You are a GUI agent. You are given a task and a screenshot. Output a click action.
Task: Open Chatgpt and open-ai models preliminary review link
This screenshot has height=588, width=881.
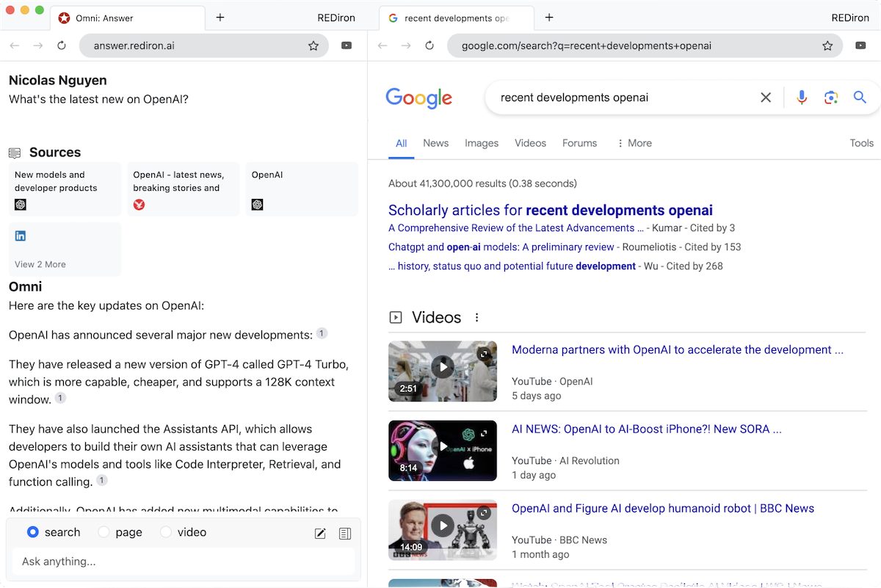coord(501,247)
